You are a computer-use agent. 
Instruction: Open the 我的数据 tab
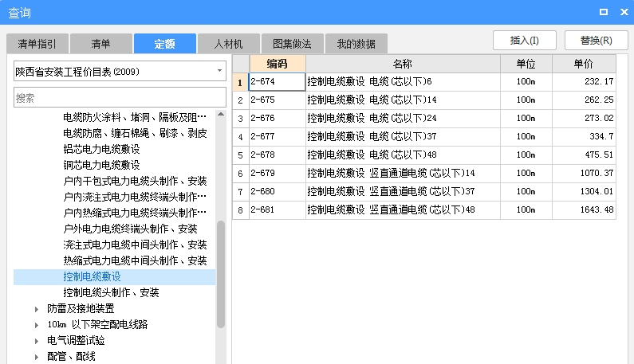pyautogui.click(x=356, y=44)
